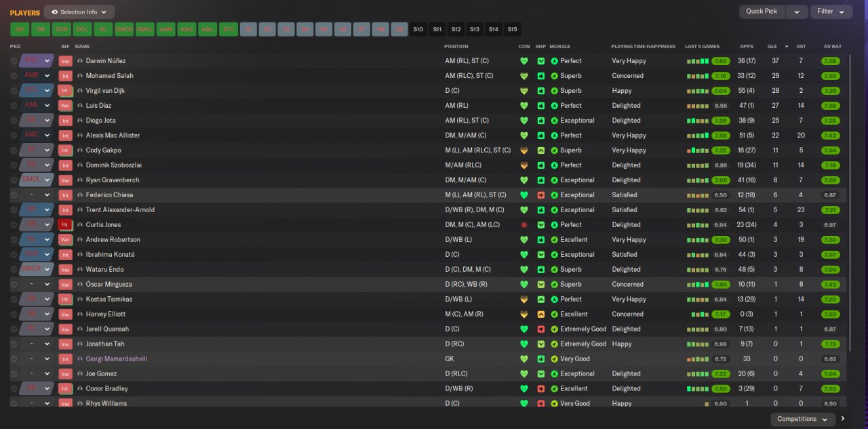Click Darwin Núñez's condition heart icon
The width and height of the screenshot is (868, 429).
(x=524, y=61)
